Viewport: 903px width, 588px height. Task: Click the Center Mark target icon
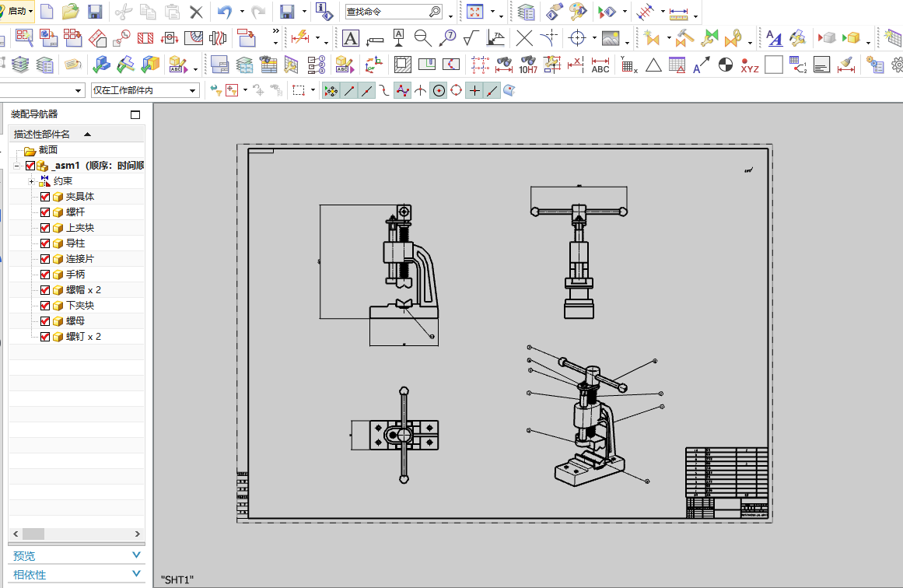tap(576, 38)
